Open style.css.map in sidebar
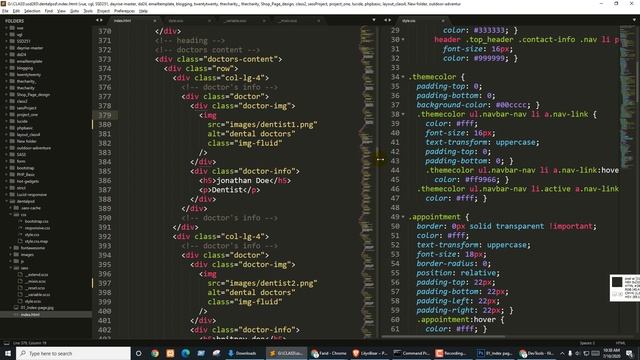The image size is (640, 360). tap(36, 241)
